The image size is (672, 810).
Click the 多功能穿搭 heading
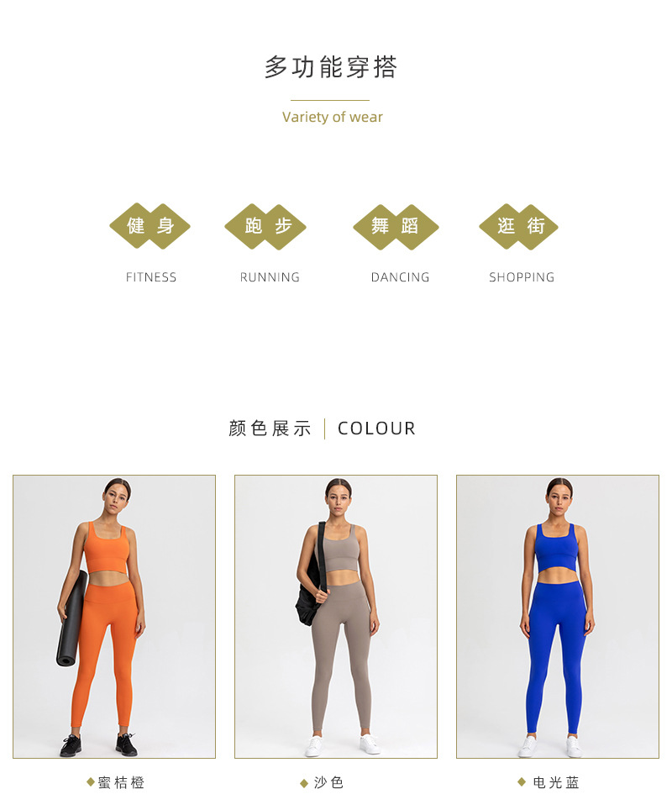(331, 67)
